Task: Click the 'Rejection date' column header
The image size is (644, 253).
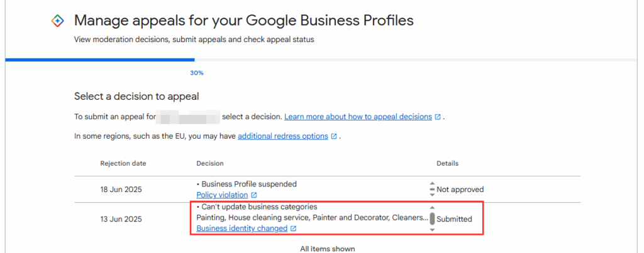Action: coord(123,163)
